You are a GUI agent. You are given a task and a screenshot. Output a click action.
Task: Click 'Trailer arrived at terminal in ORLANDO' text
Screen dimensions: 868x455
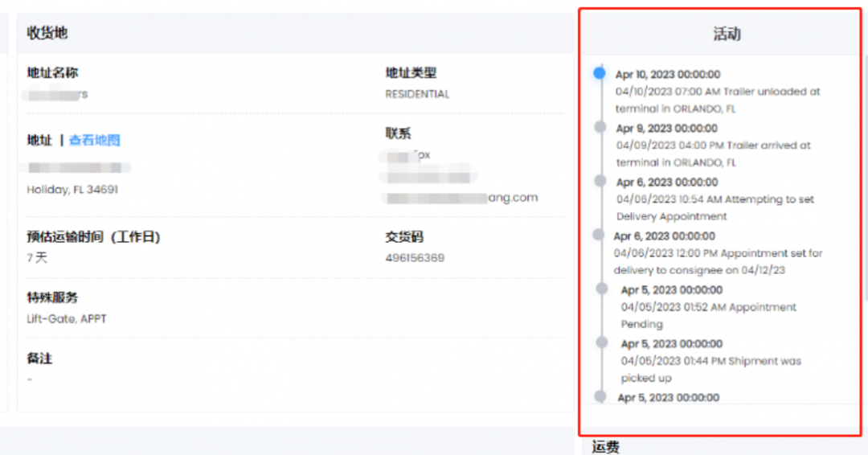[714, 154]
